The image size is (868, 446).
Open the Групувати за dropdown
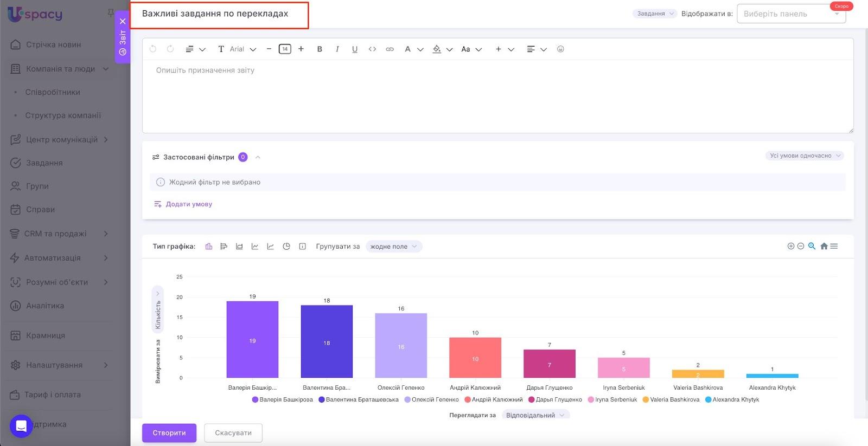pyautogui.click(x=393, y=247)
